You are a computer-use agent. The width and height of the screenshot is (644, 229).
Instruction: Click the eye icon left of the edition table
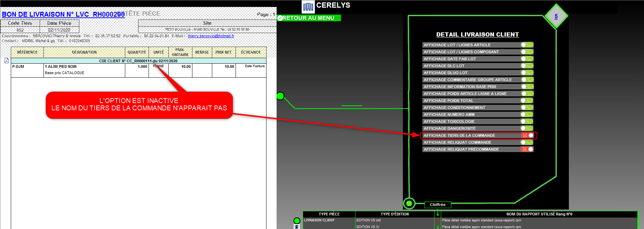point(297,227)
